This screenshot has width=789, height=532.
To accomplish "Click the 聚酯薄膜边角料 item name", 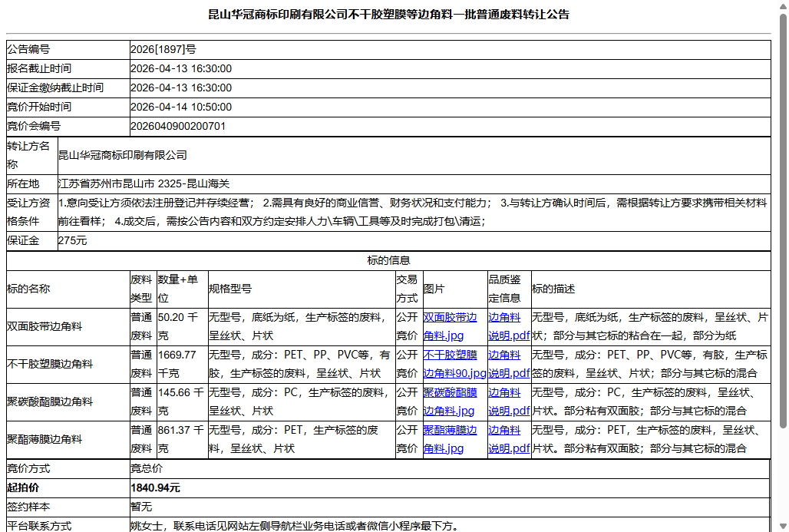I will pyautogui.click(x=45, y=439).
